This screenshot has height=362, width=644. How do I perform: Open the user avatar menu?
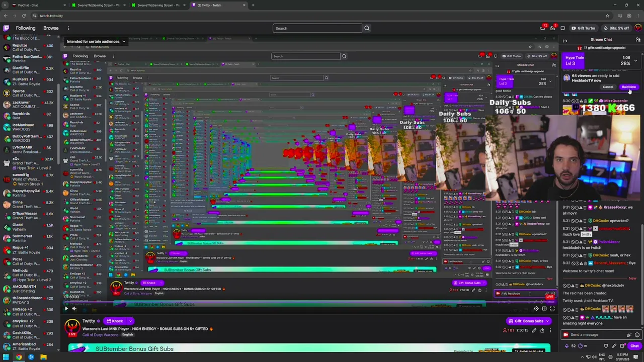pos(638,28)
